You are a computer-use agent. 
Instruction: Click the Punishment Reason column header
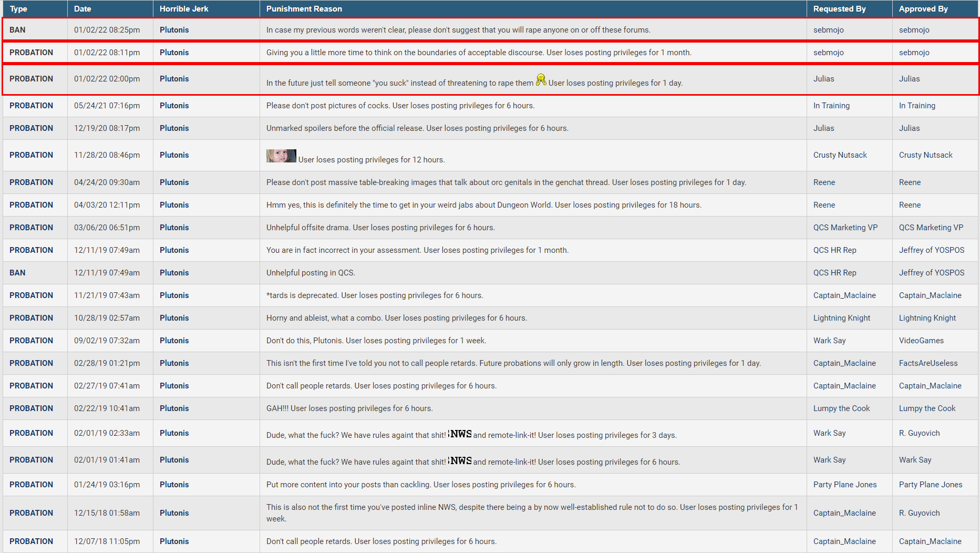(304, 9)
